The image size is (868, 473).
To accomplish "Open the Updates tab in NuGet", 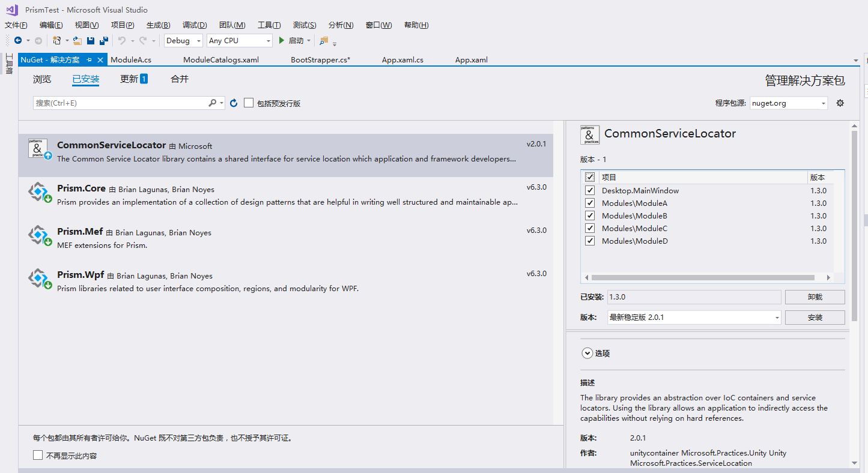I will coord(134,79).
